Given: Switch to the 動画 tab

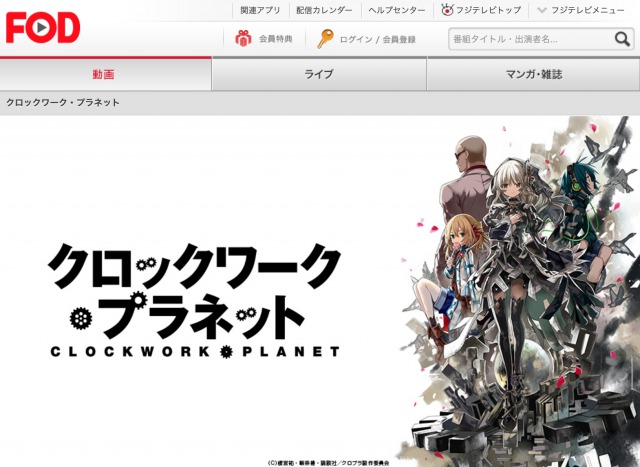Looking at the screenshot, I should (x=105, y=74).
